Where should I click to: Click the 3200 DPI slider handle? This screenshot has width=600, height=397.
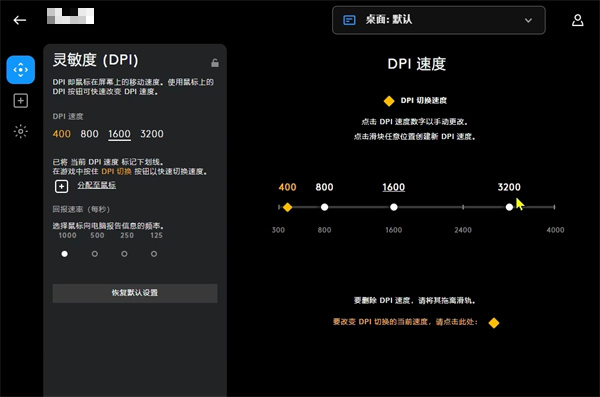(509, 207)
